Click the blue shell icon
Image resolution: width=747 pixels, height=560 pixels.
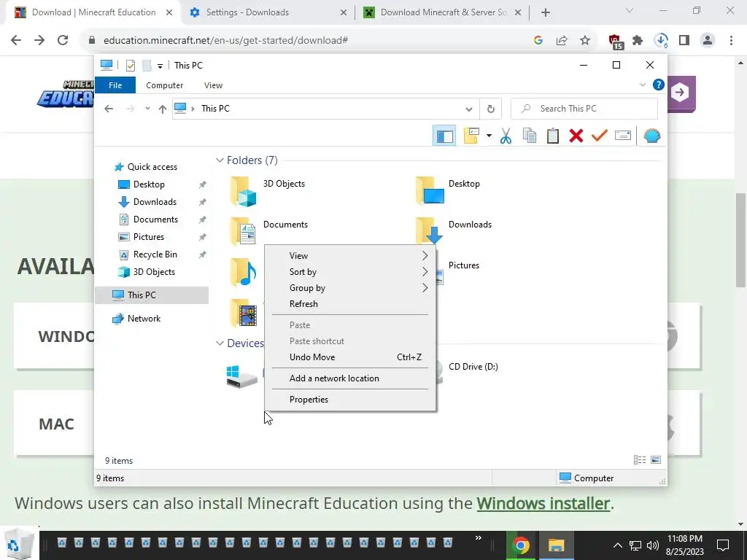(x=651, y=136)
